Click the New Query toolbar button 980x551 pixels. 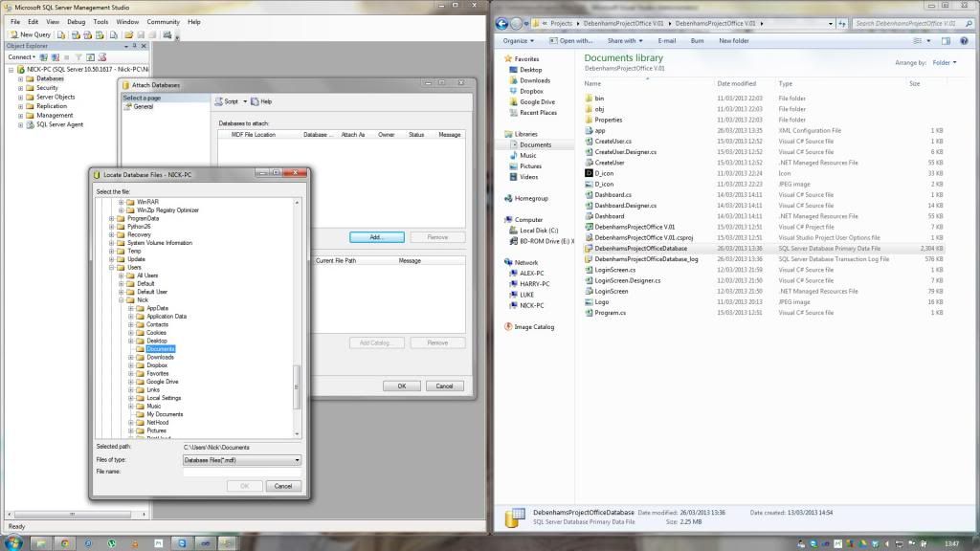pos(30,35)
